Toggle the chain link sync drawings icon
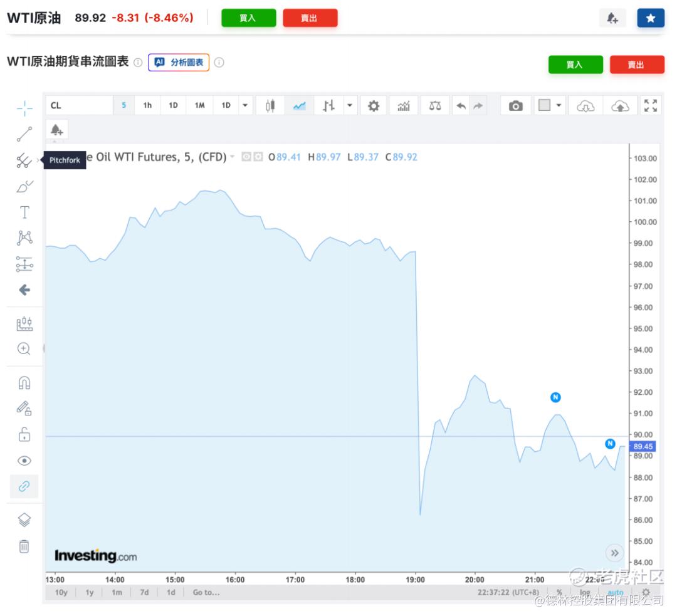Screen dimensions: 677x616 tap(24, 486)
